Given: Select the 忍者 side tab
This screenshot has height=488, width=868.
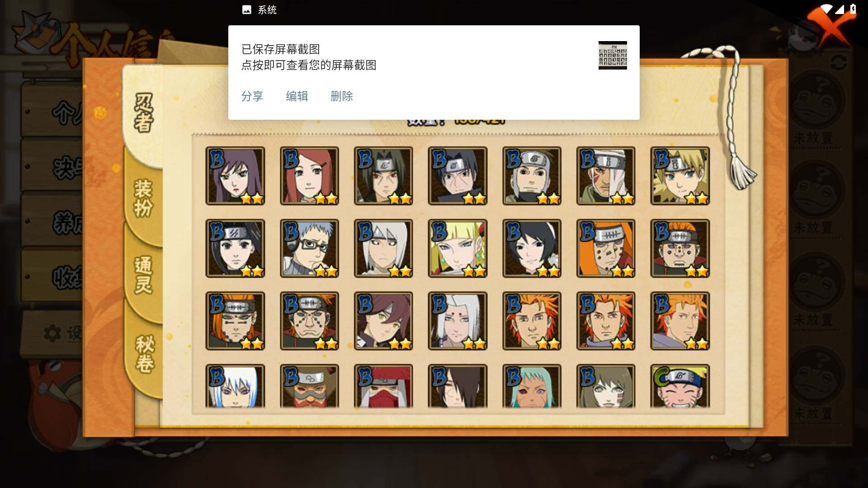Looking at the screenshot, I should [x=143, y=113].
